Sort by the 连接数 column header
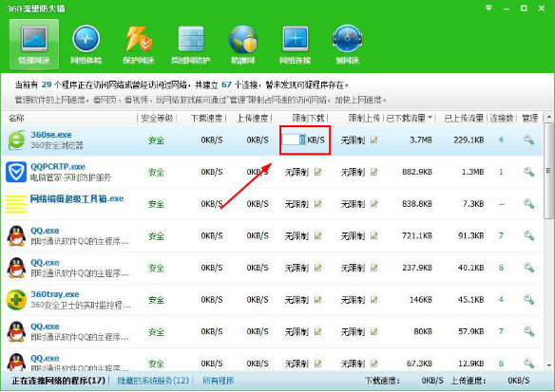555x392 pixels. [x=502, y=118]
